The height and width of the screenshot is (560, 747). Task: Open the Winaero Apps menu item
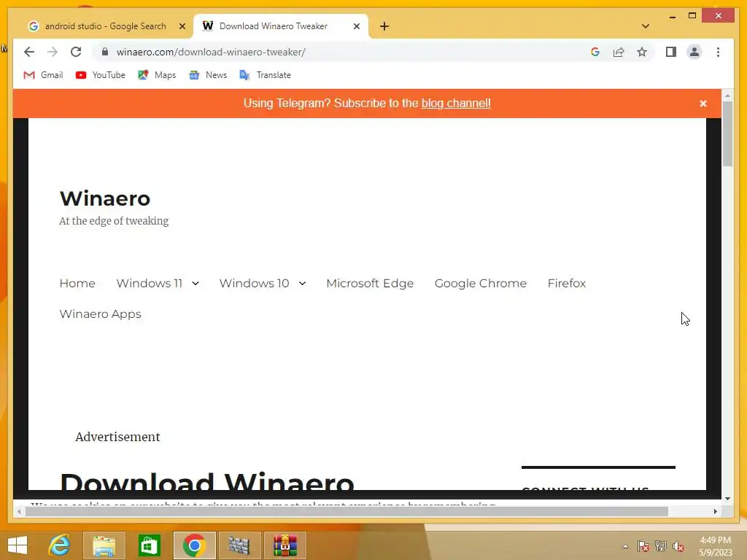(x=100, y=314)
